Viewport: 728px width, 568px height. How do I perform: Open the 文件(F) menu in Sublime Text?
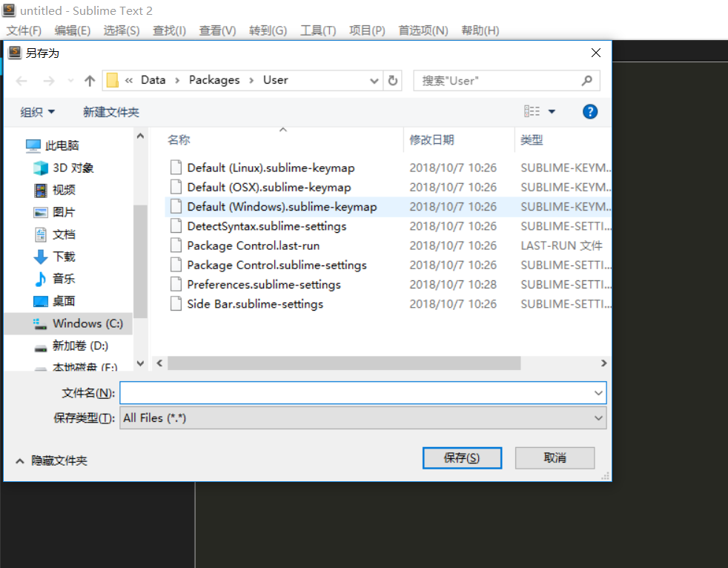click(24, 30)
